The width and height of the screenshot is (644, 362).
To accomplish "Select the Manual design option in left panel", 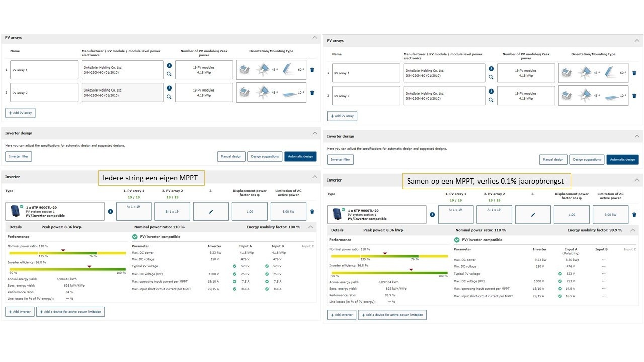I will pos(231,156).
